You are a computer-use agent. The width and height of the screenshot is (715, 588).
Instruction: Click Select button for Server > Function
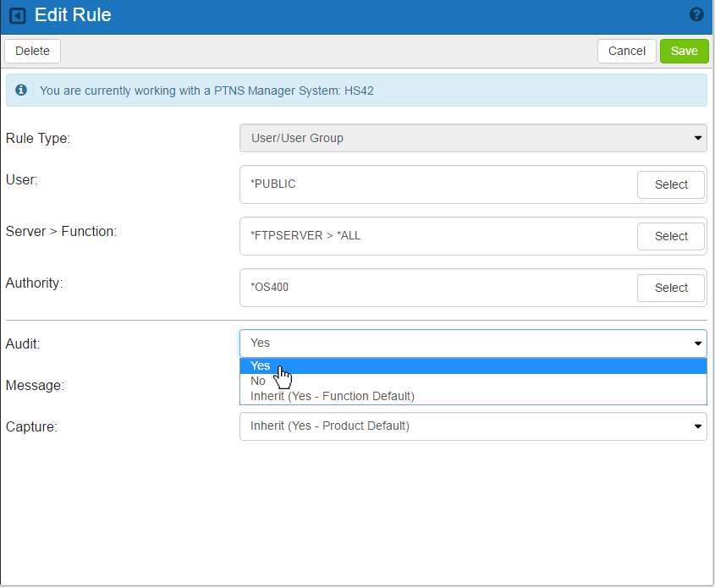click(671, 236)
